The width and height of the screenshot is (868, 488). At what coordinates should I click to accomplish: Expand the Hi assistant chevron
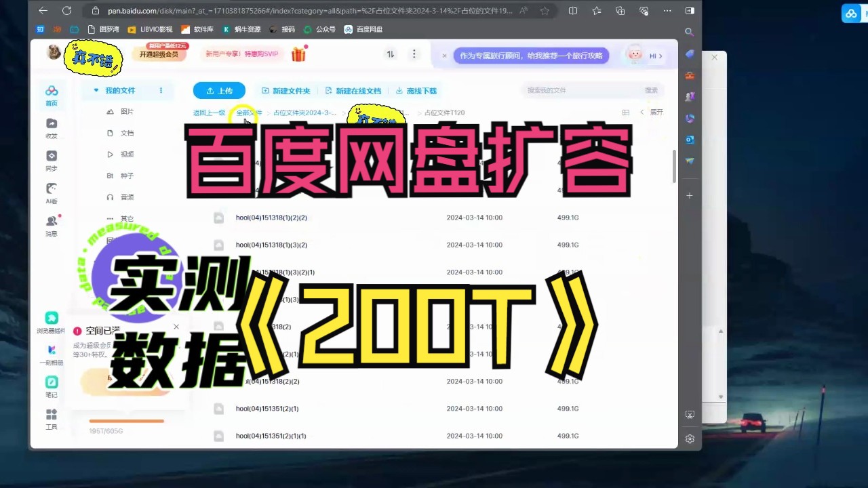[661, 56]
